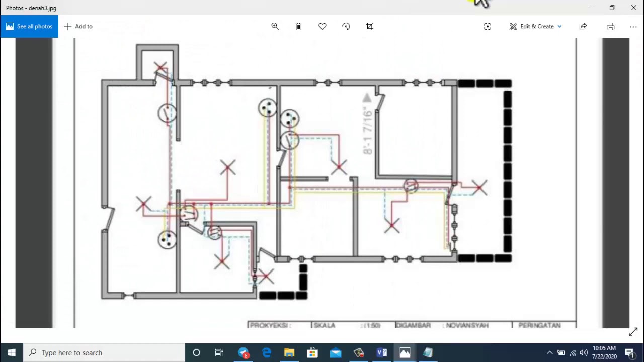
Task: Add photo to favorites with heart icon
Action: pos(323,26)
